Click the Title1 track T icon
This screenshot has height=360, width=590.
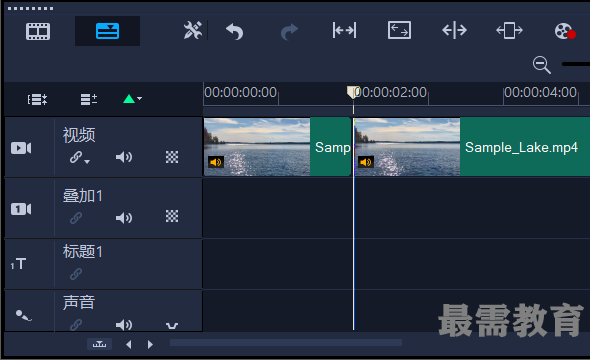click(x=18, y=264)
